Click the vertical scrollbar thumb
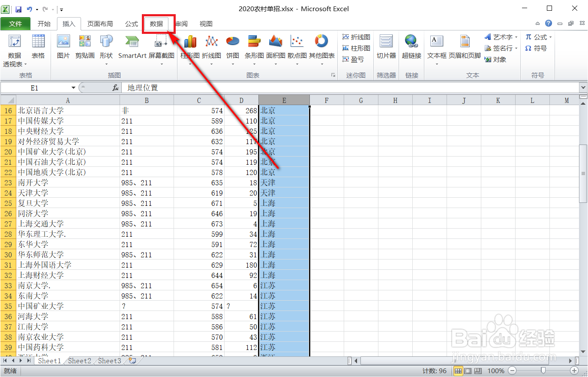This screenshot has width=588, height=377. tap(583, 173)
